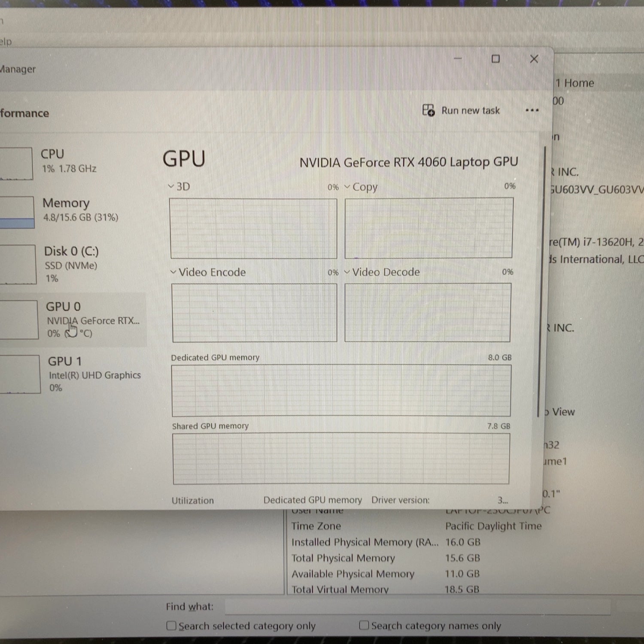644x644 pixels.
Task: Click the GPU 1 mini graph thumbnail
Action: coord(20,374)
